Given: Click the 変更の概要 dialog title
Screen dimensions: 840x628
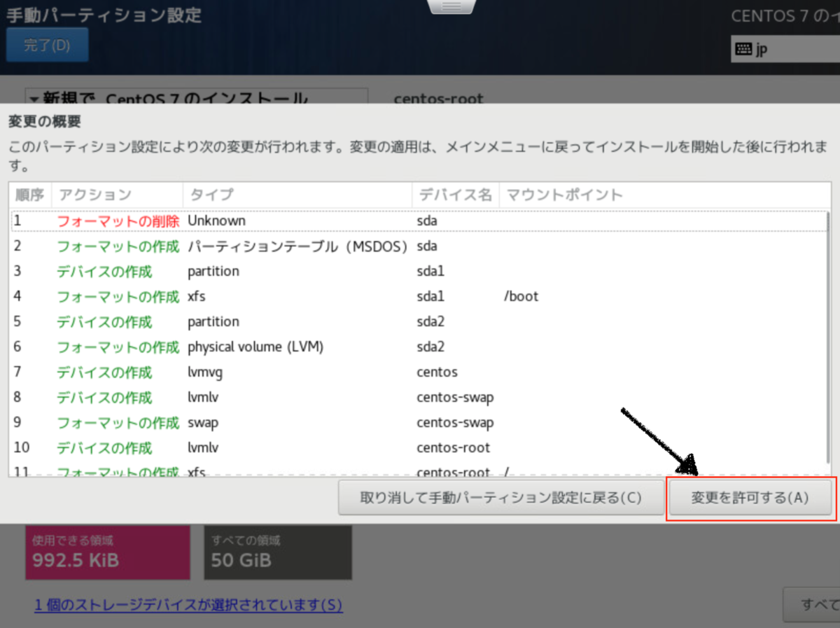Looking at the screenshot, I should [44, 122].
